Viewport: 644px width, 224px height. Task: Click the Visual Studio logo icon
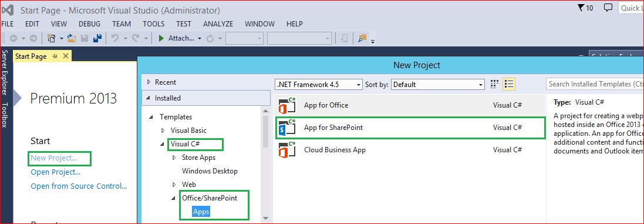tap(8, 9)
